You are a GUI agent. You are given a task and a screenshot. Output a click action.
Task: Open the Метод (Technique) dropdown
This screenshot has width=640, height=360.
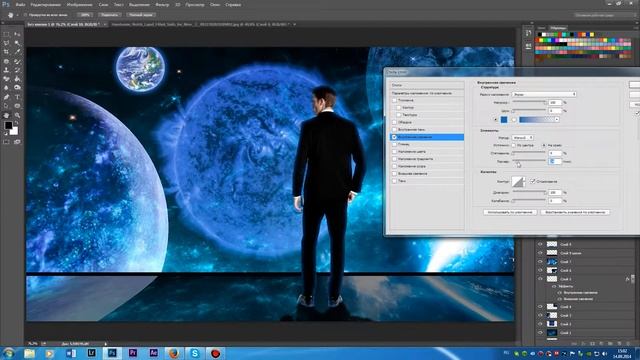click(x=522, y=138)
